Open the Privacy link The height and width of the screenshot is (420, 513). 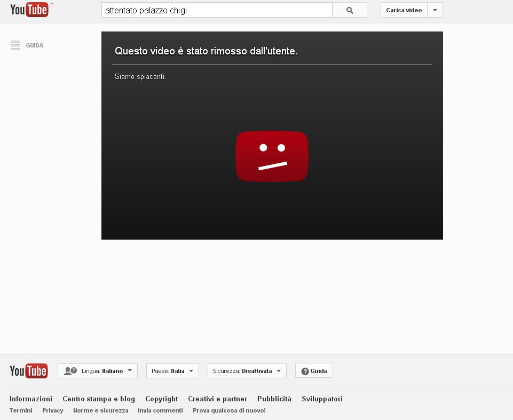tap(53, 410)
